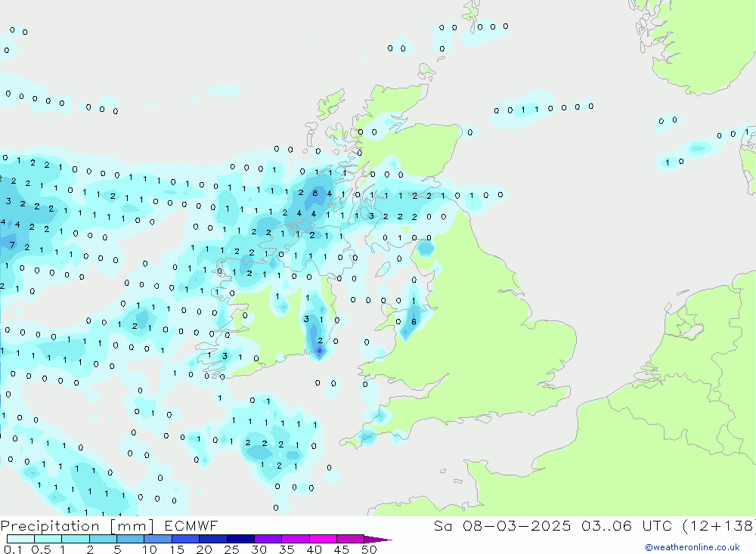Click the 30–35 mm purple swatch
Viewport: 756px width, 554px height.
[268, 539]
